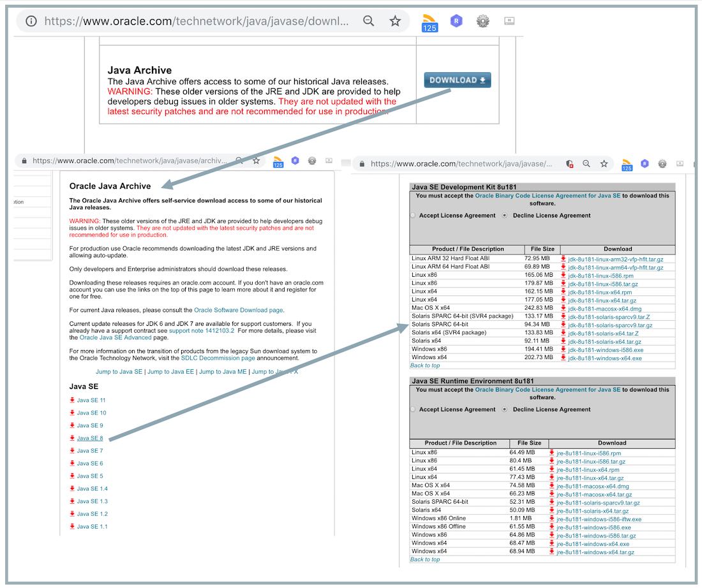Viewport: 702px width, 588px height.
Task: Open SDLC Decommission page link
Action: coord(218,358)
